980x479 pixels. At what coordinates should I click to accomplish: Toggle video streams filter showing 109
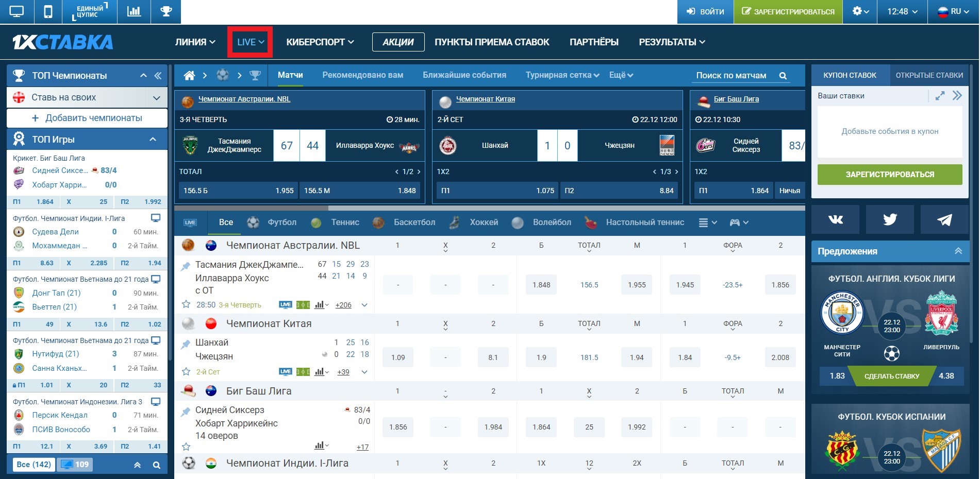click(75, 465)
